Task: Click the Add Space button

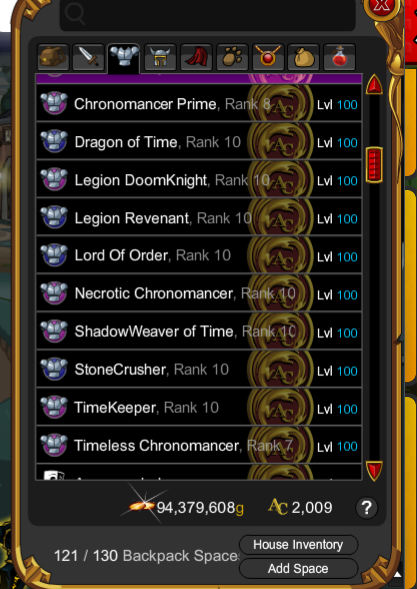Action: pos(298,568)
